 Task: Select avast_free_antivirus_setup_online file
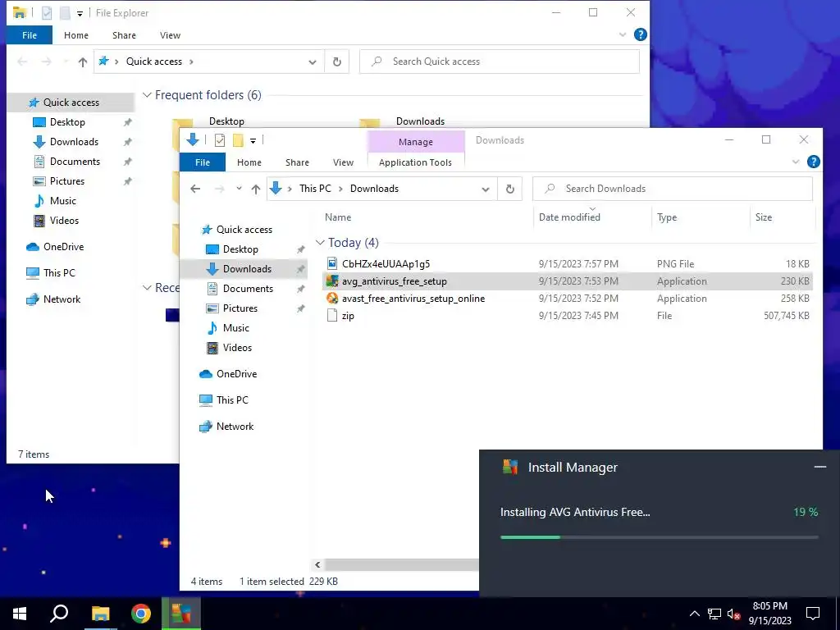568,299
